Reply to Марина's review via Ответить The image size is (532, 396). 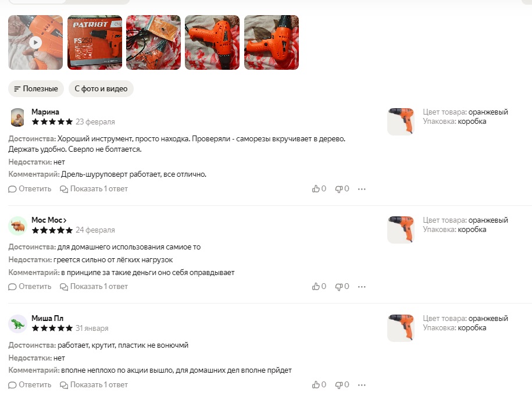tap(30, 188)
